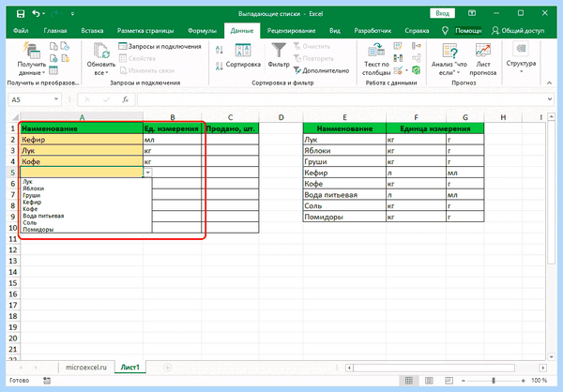Add a new sheet with plus button
This screenshot has width=563, height=392.
coord(167,368)
